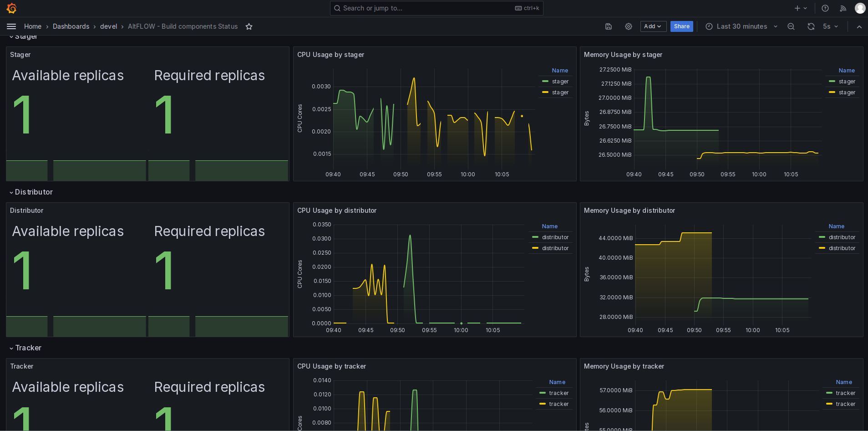
Task: Open the Last 30 minutes time picker
Action: pos(741,26)
